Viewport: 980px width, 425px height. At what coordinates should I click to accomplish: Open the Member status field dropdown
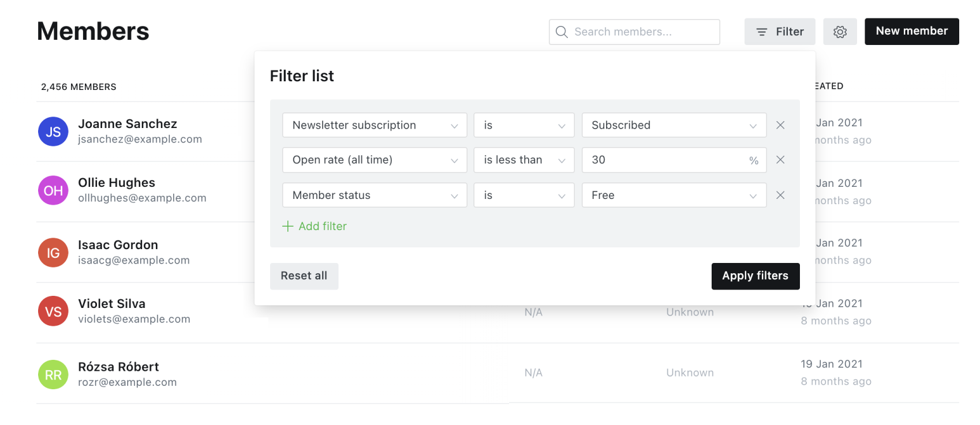coord(374,195)
